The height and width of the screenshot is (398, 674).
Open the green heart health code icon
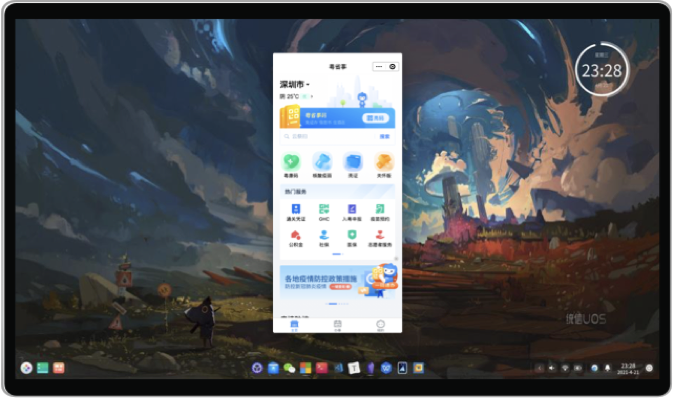tap(291, 162)
